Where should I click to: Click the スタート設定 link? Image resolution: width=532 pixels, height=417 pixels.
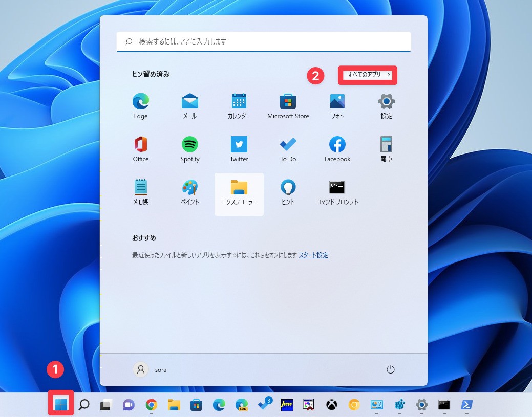pos(313,255)
